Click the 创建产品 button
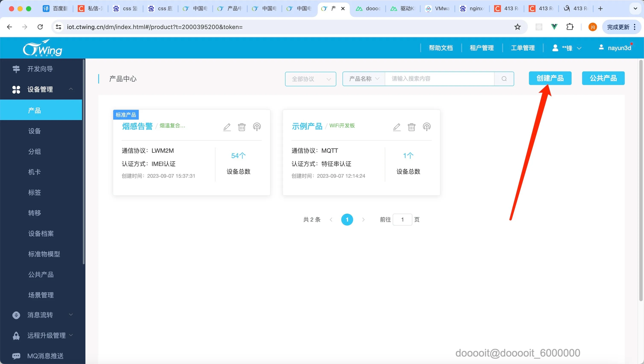The image size is (644, 364). click(x=550, y=78)
